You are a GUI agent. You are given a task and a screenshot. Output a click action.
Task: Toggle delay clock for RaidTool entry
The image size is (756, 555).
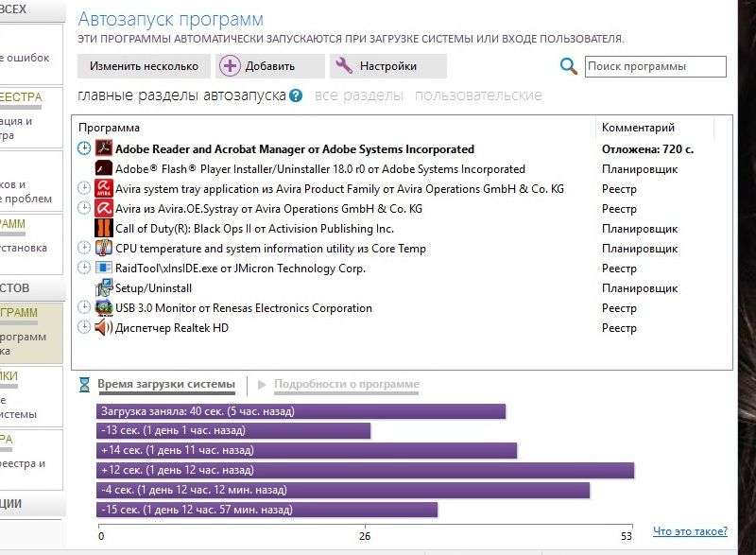[x=84, y=269]
